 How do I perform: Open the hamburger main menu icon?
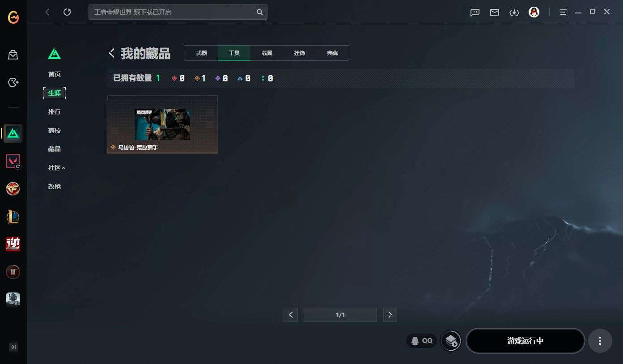(564, 12)
